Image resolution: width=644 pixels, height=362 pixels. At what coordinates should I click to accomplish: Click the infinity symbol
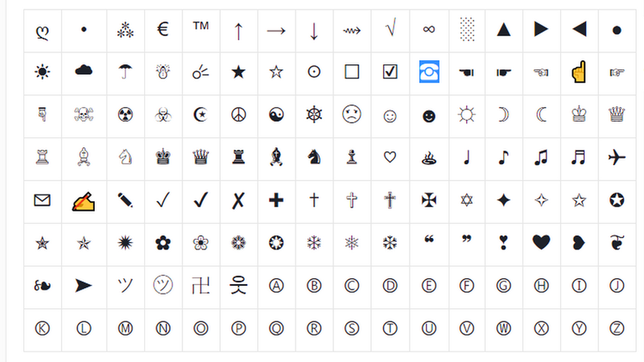429,30
